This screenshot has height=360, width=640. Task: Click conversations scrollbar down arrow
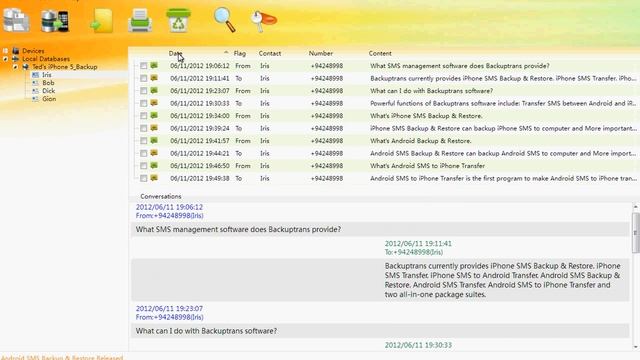click(636, 347)
